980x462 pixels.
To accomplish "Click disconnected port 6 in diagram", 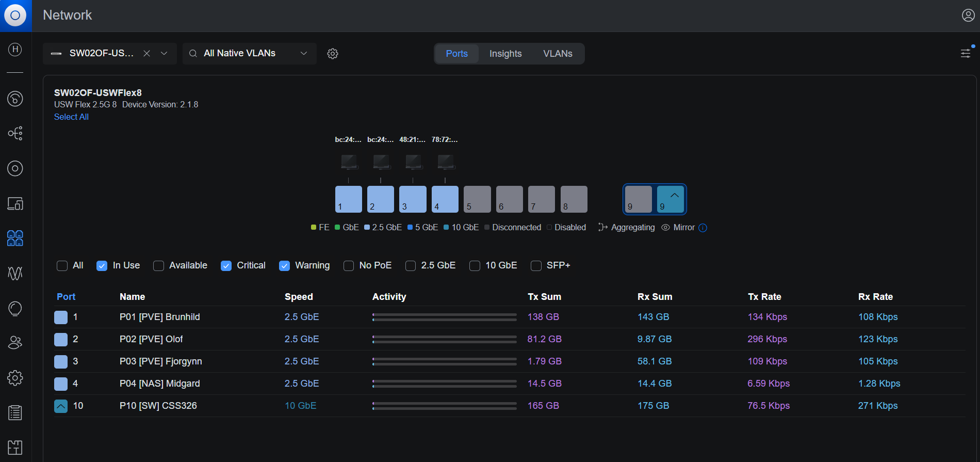I will 510,199.
